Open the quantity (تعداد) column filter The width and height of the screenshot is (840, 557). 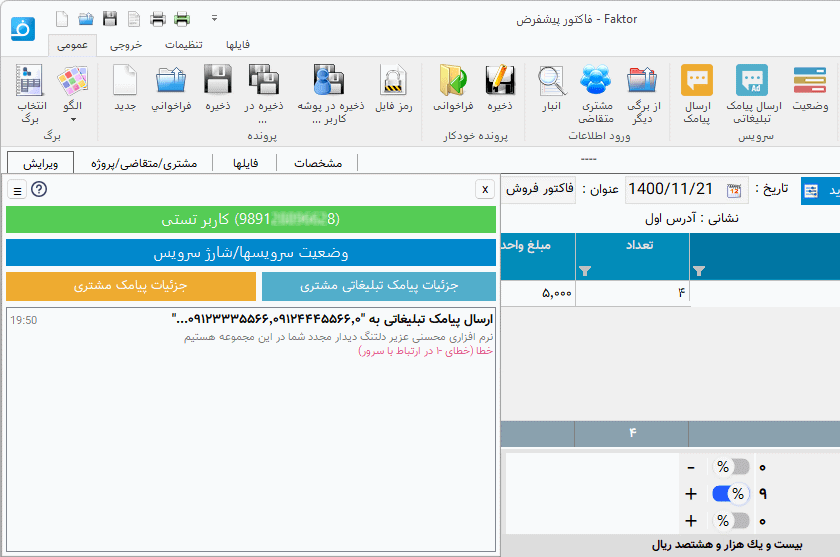click(x=585, y=271)
